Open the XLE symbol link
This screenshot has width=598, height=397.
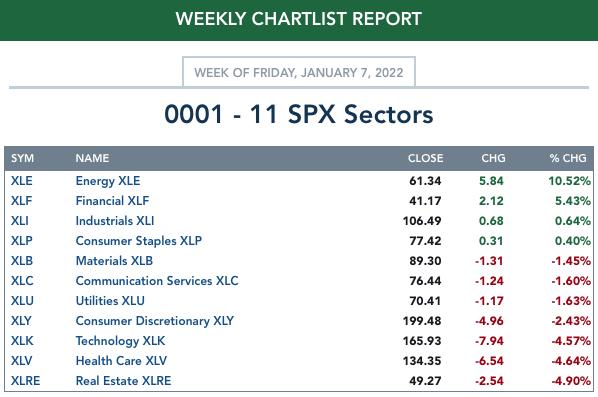pos(21,181)
